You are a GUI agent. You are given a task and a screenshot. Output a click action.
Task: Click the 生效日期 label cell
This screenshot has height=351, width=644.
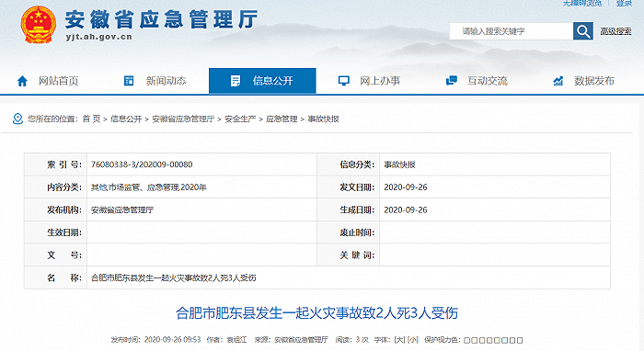coord(56,232)
